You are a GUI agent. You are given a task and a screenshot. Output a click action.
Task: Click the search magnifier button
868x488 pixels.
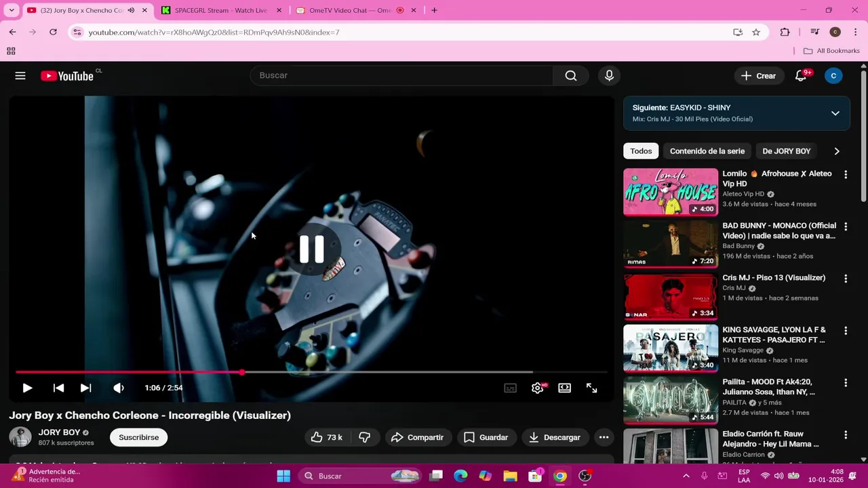point(571,76)
